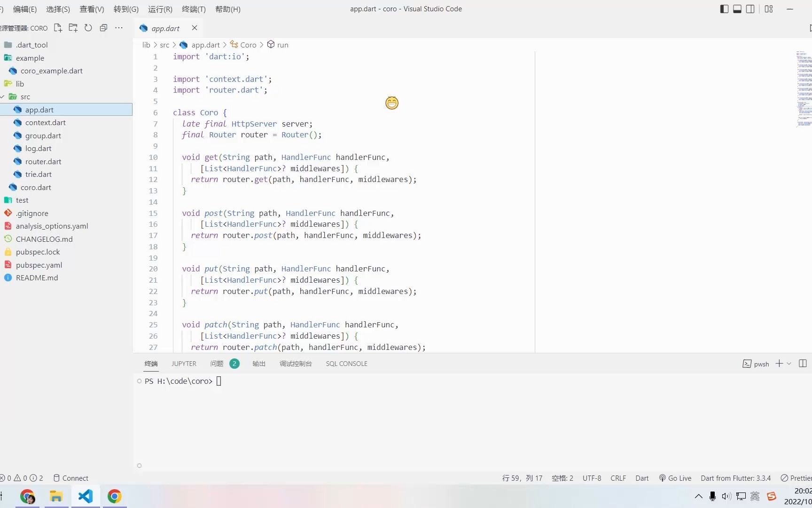Create a new folder in the explorer
The width and height of the screenshot is (812, 508).
tap(73, 28)
